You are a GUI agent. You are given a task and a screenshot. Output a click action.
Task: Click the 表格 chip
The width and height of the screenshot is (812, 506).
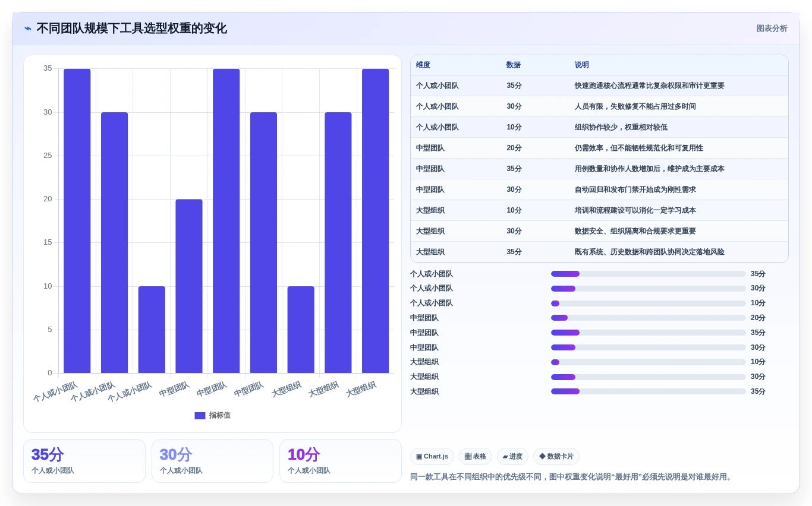click(x=475, y=457)
